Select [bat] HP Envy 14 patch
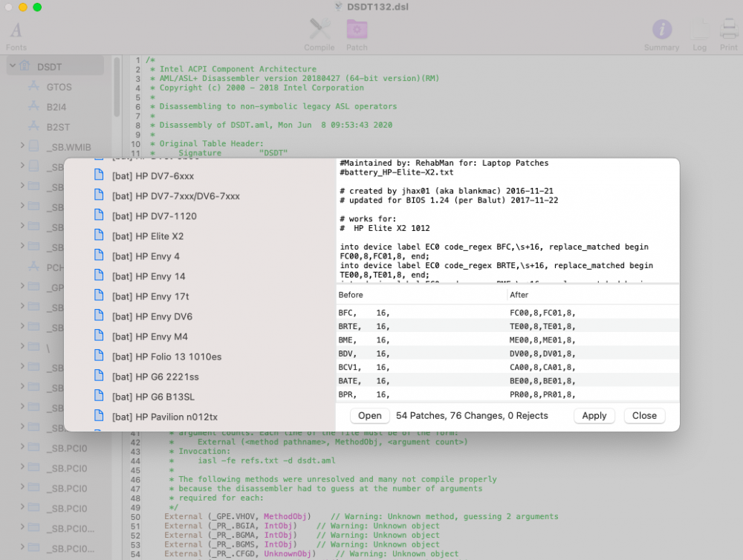Image resolution: width=743 pixels, height=560 pixels. (x=149, y=276)
